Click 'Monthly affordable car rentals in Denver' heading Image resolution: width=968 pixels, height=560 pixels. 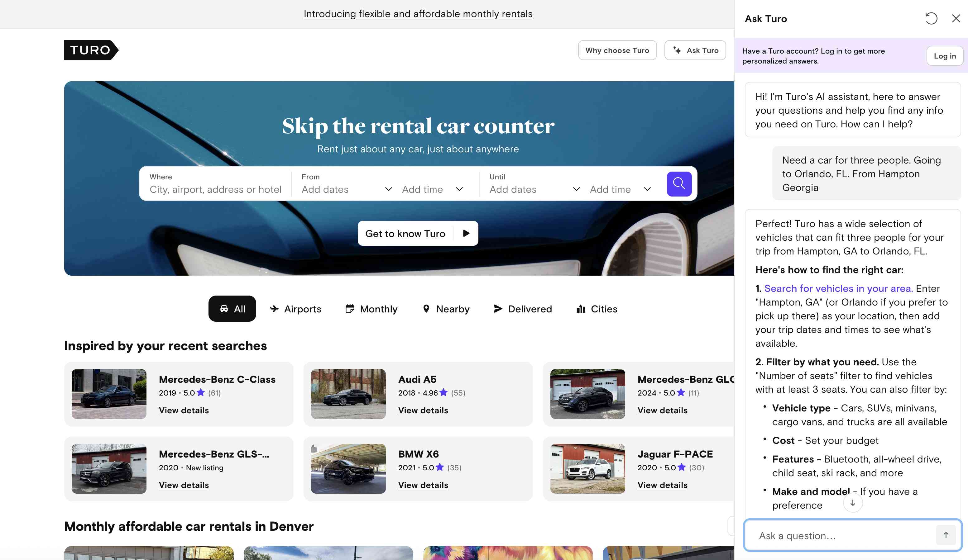tap(189, 526)
